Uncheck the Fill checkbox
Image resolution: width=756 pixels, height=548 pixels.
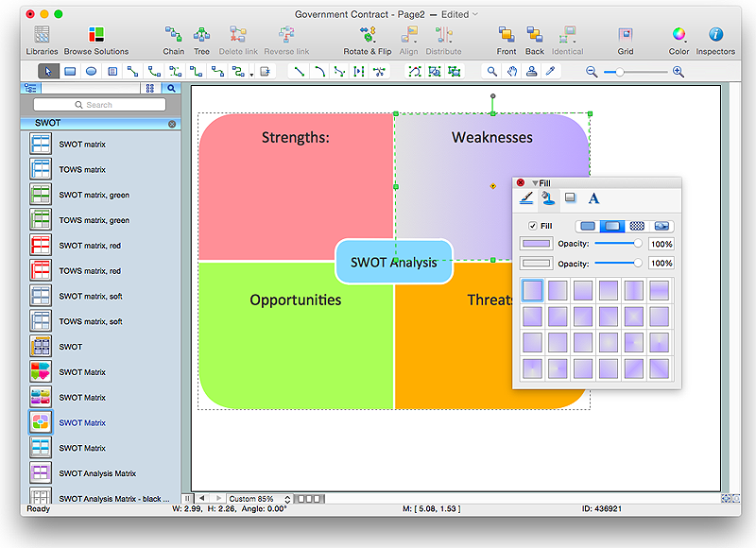point(533,226)
